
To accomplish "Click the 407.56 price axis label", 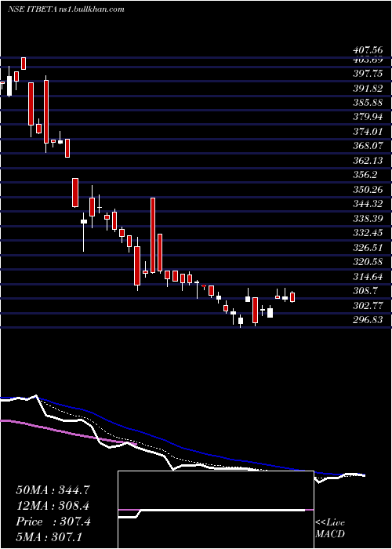I will pyautogui.click(x=368, y=51).
